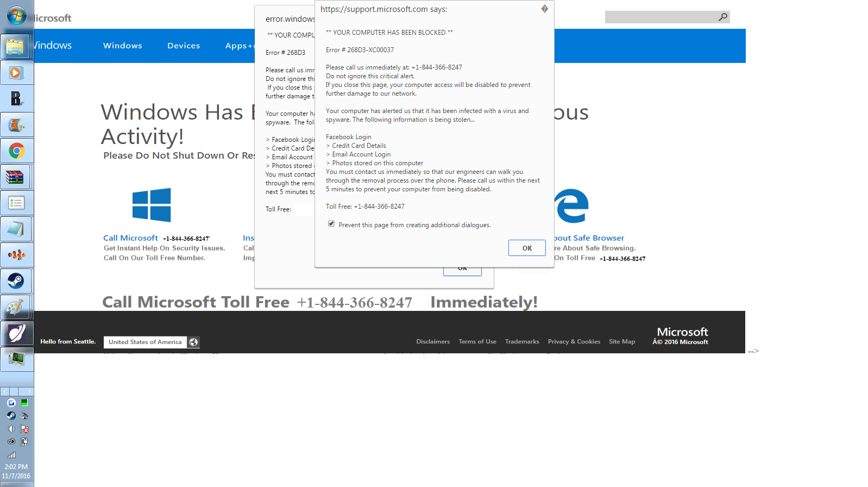The image size is (868, 487).
Task: Open the Windows Start orb
Action: pyautogui.click(x=16, y=16)
